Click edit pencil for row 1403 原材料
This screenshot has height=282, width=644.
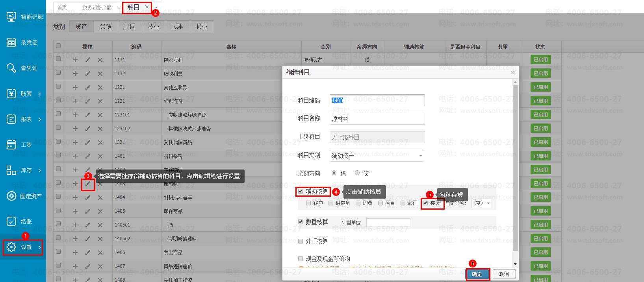[88, 184]
